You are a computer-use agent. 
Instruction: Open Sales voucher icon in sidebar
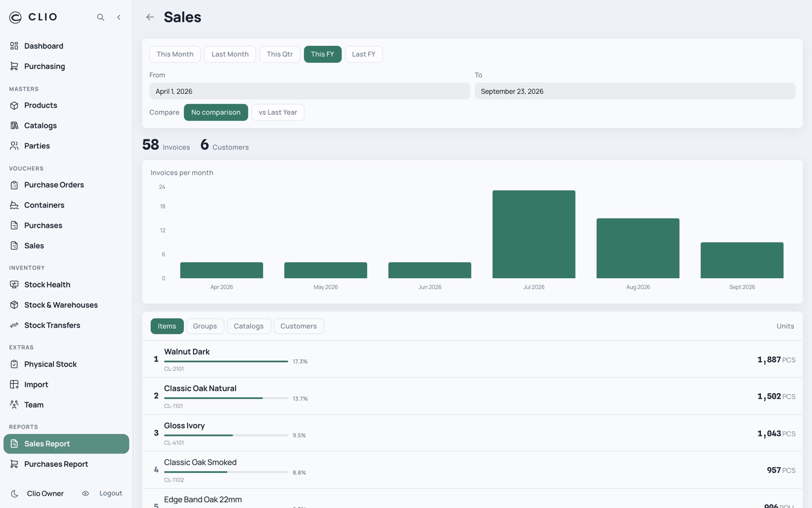14,246
